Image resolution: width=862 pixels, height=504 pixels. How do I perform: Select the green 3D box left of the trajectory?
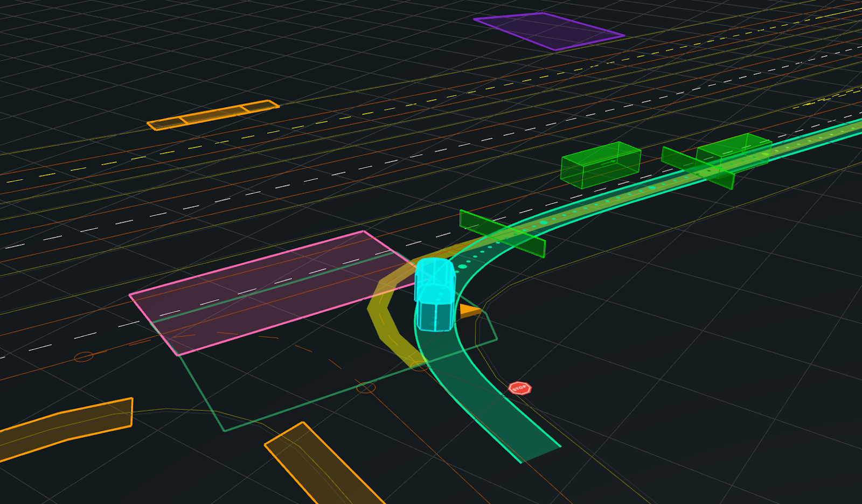pyautogui.click(x=601, y=165)
